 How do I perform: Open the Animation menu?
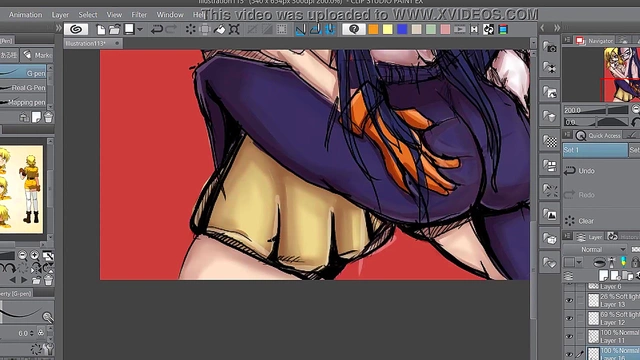click(25, 15)
